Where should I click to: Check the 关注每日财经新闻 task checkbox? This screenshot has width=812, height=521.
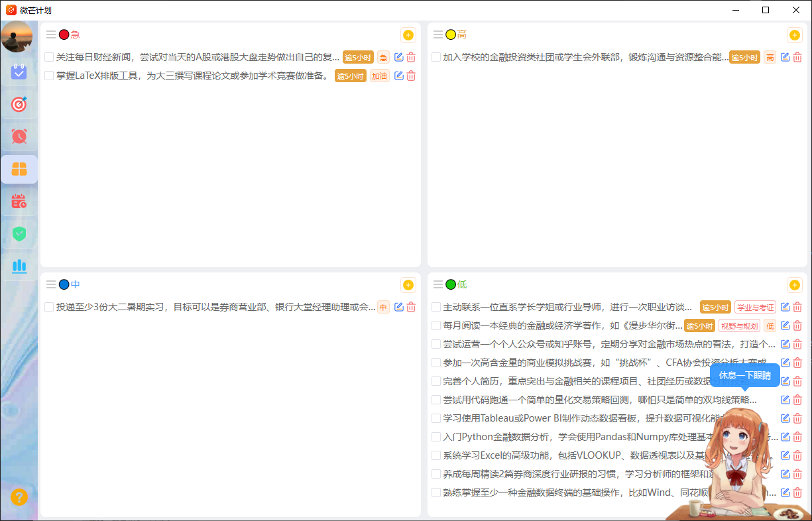(x=49, y=57)
